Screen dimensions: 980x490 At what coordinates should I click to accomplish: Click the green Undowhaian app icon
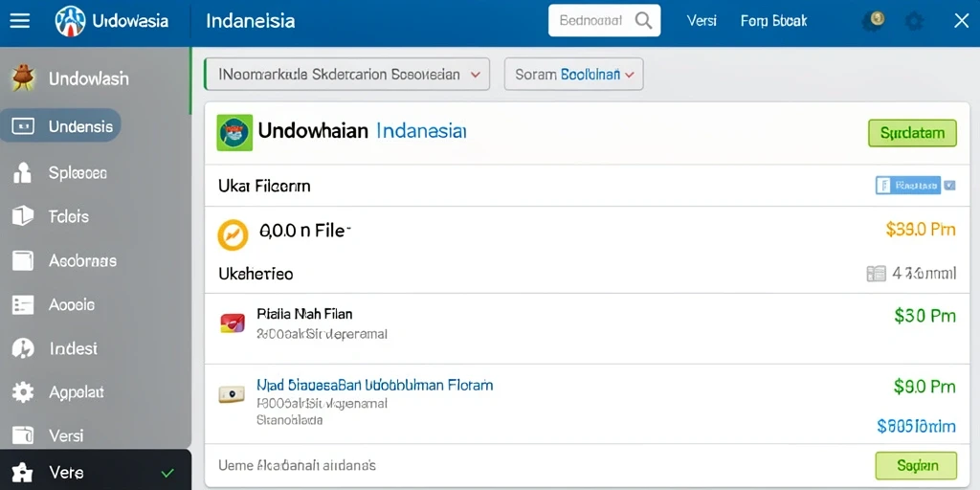click(x=234, y=132)
